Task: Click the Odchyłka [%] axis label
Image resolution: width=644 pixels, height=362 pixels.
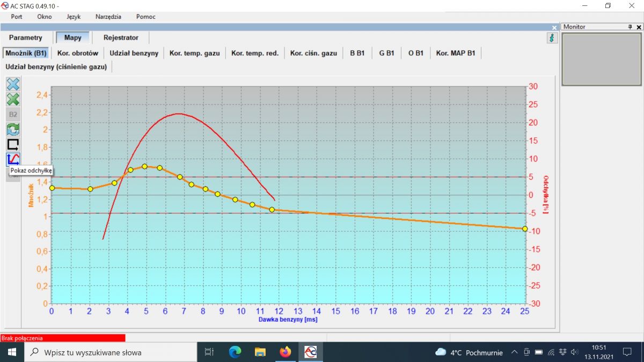Action: tap(546, 195)
